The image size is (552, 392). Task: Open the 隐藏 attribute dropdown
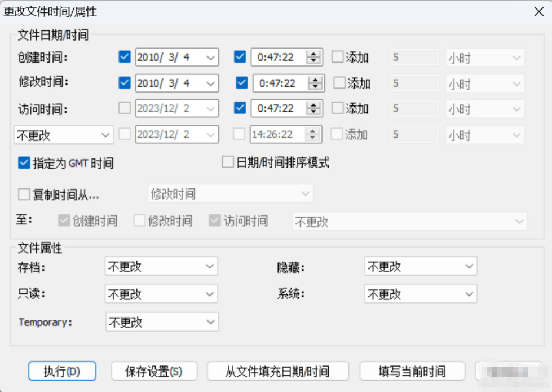pyautogui.click(x=421, y=266)
